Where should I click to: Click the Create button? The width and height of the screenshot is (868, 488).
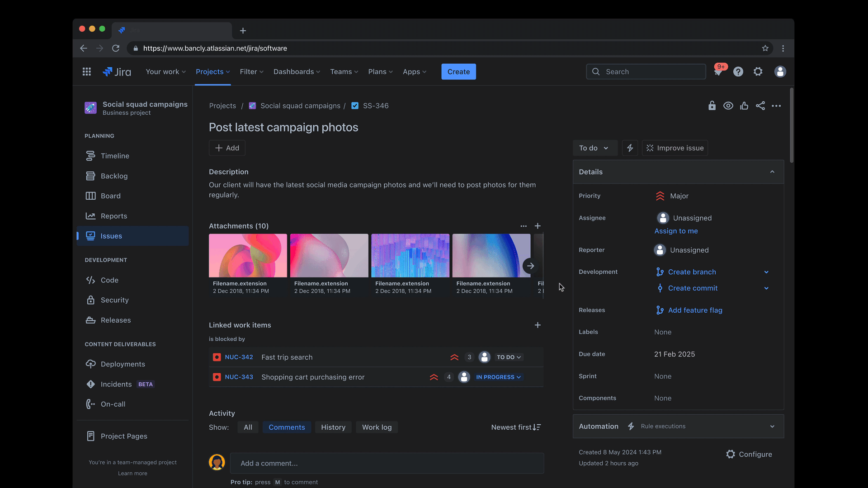(x=458, y=72)
